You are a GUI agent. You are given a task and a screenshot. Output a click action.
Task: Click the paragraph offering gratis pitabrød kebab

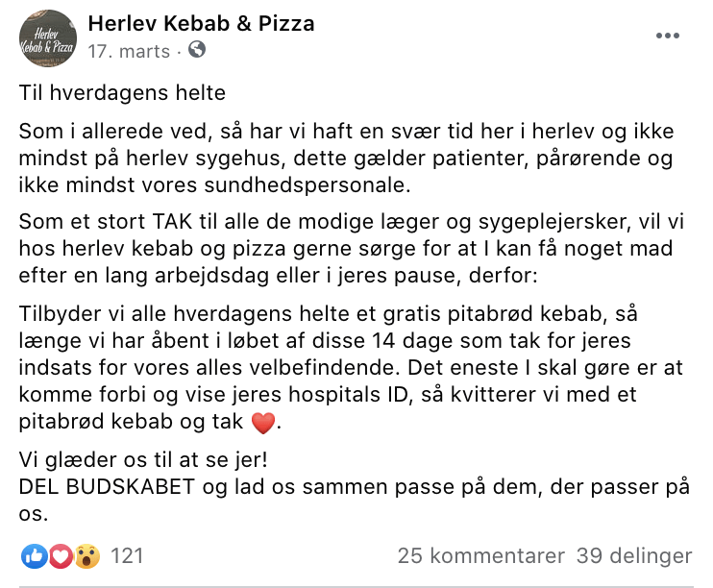point(351,367)
